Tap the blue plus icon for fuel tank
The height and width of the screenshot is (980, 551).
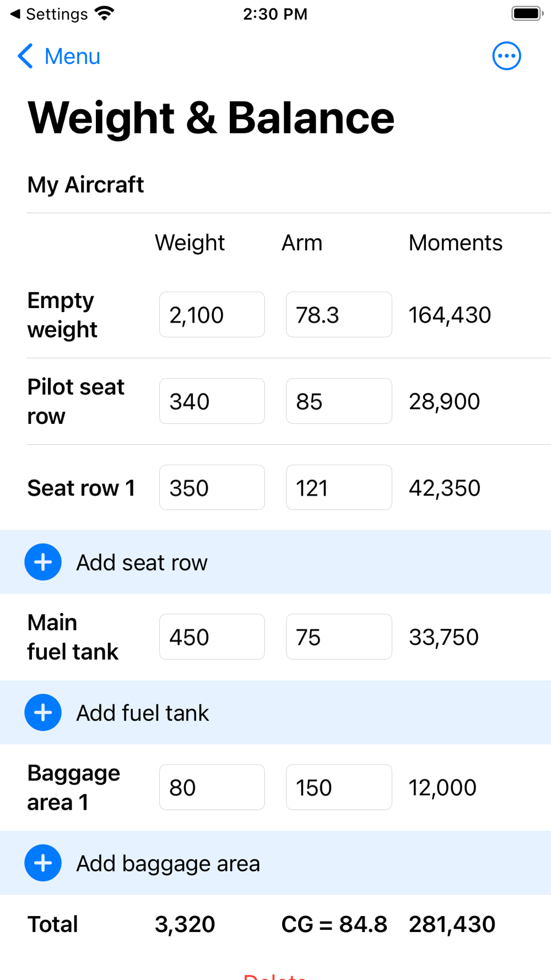[x=43, y=713]
